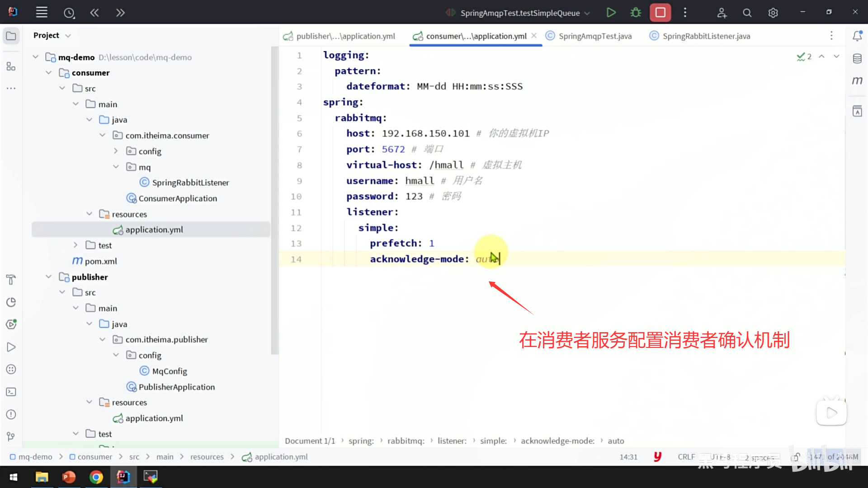
Task: Open run configuration dropdown SpringAmqpTest.testSimpleQueue
Action: click(520, 13)
